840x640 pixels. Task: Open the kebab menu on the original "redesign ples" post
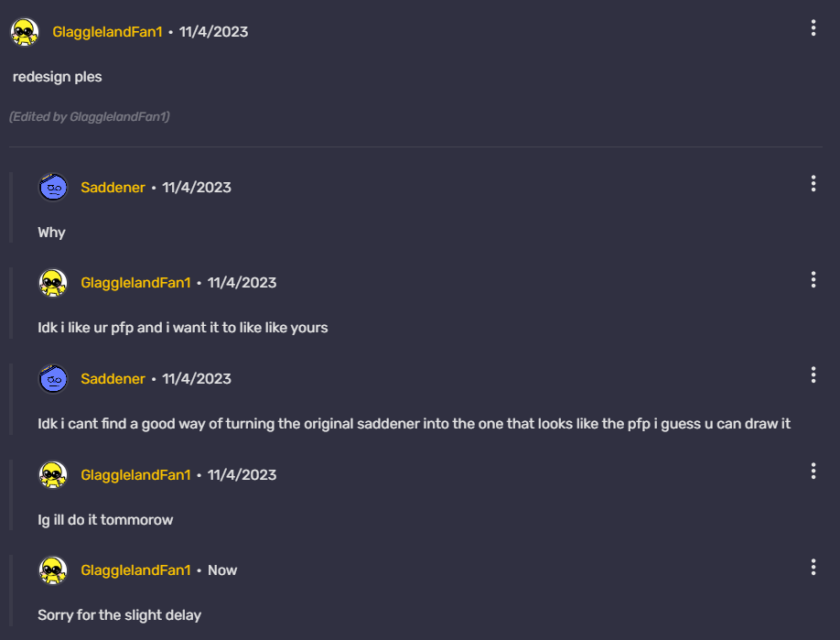[813, 27]
